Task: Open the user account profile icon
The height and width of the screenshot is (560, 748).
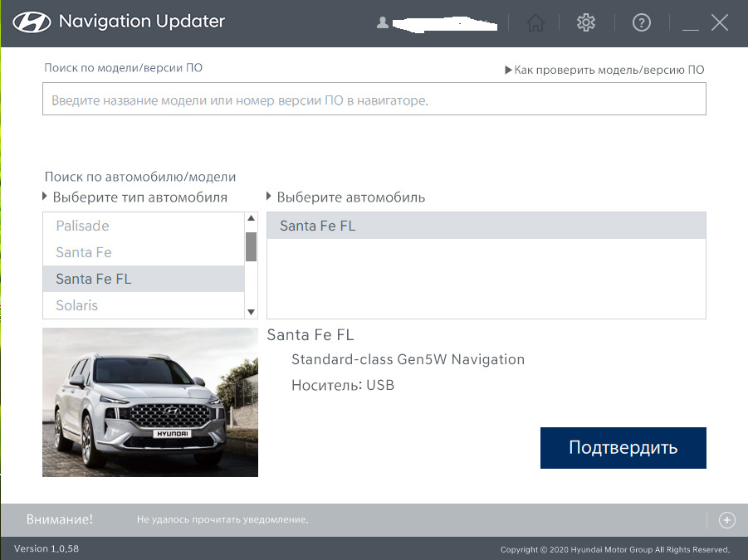Action: [x=382, y=22]
